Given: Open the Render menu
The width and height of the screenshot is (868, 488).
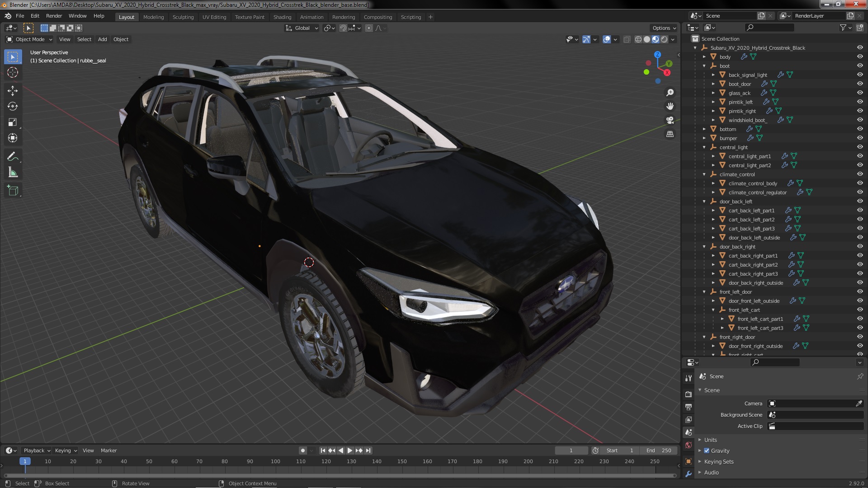Looking at the screenshot, I should pyautogui.click(x=54, y=16).
